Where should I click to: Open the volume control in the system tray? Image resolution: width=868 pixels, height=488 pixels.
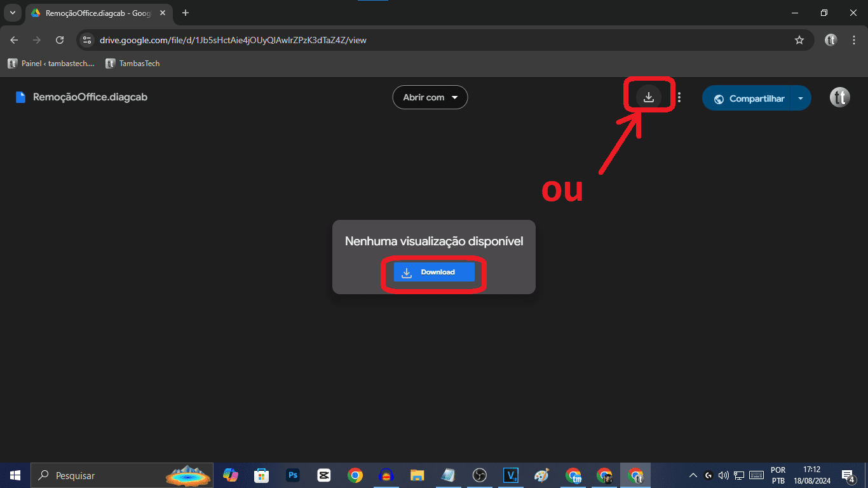(723, 475)
